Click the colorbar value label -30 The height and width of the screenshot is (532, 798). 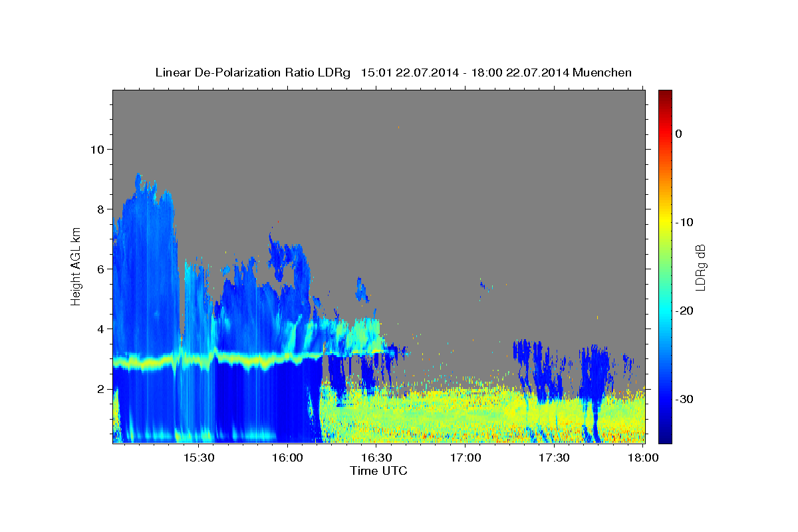point(684,399)
